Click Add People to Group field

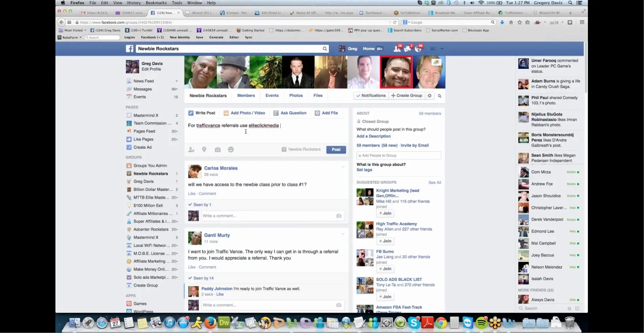pos(399,156)
